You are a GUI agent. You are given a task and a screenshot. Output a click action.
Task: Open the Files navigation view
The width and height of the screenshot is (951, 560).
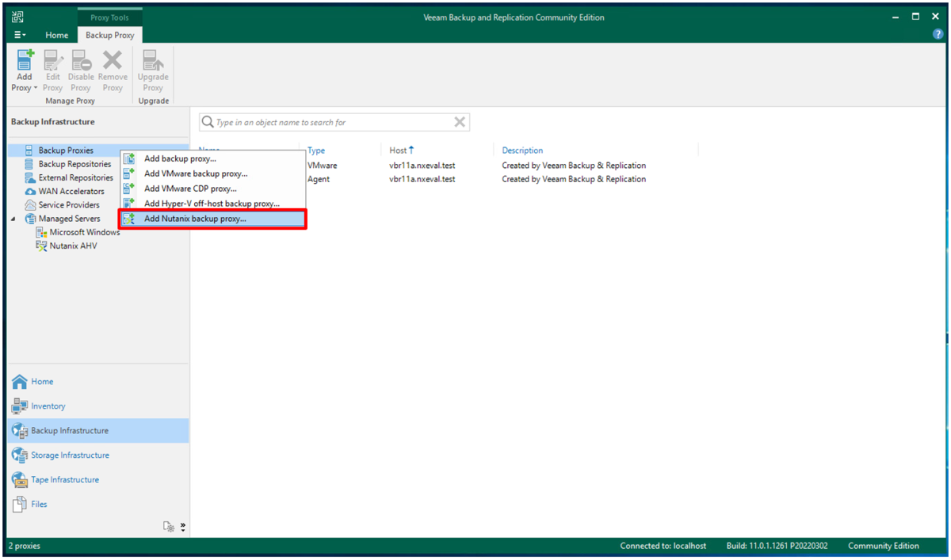pos(98,505)
